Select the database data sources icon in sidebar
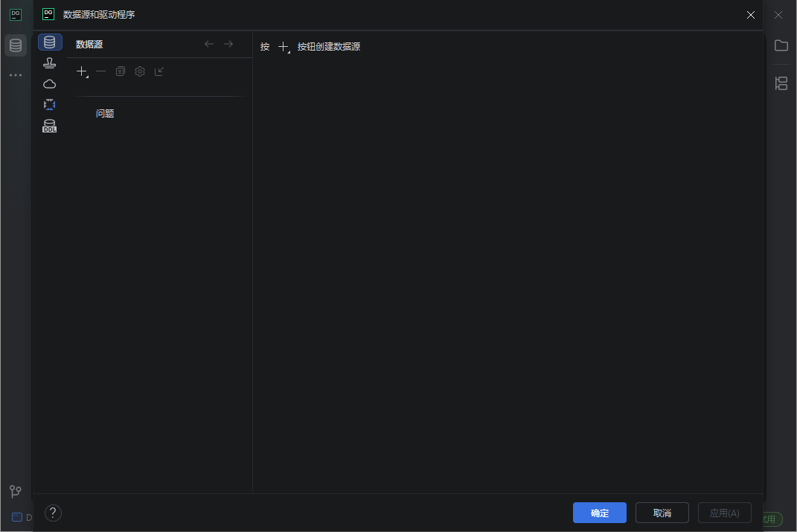This screenshot has width=797, height=532. coord(50,42)
